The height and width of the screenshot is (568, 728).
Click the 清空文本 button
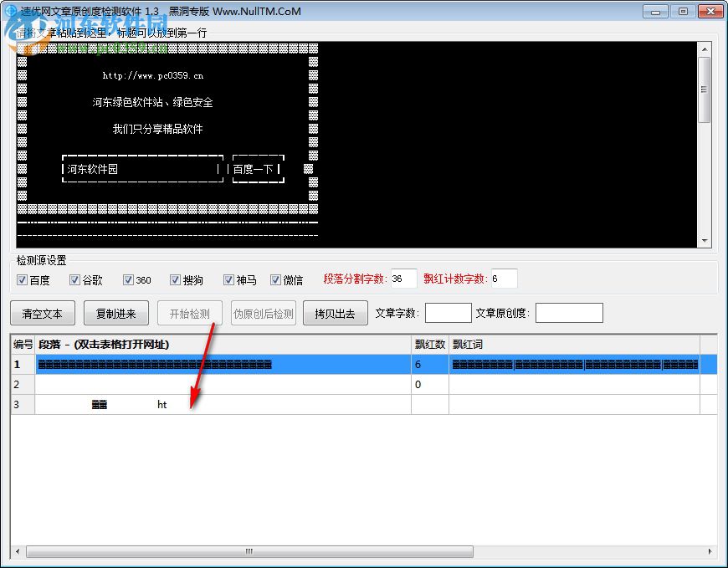point(42,313)
